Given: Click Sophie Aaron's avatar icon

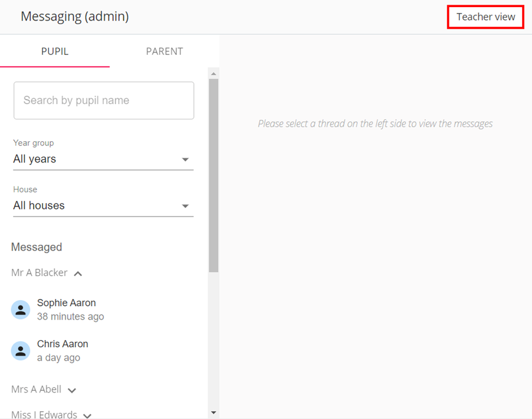Looking at the screenshot, I should tap(21, 309).
